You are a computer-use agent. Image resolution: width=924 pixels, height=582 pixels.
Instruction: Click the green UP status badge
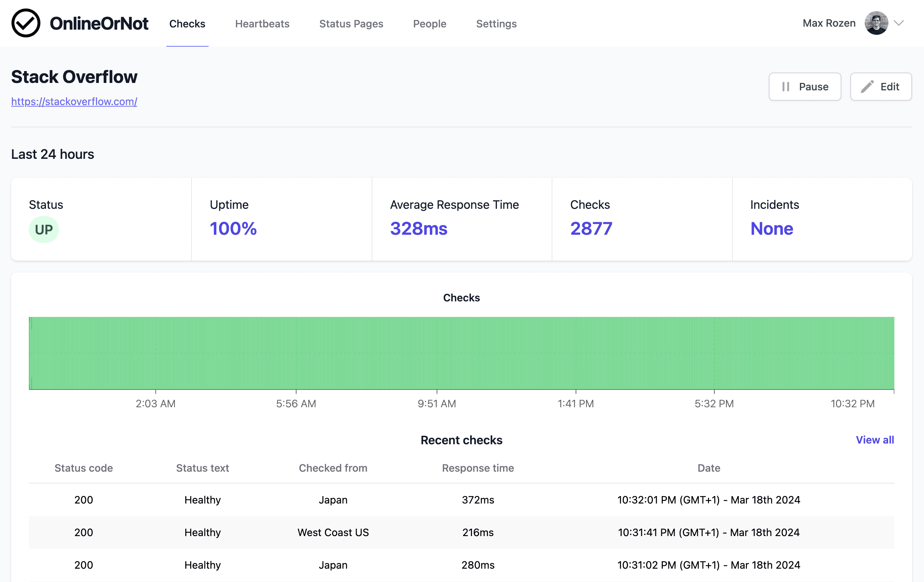point(44,230)
